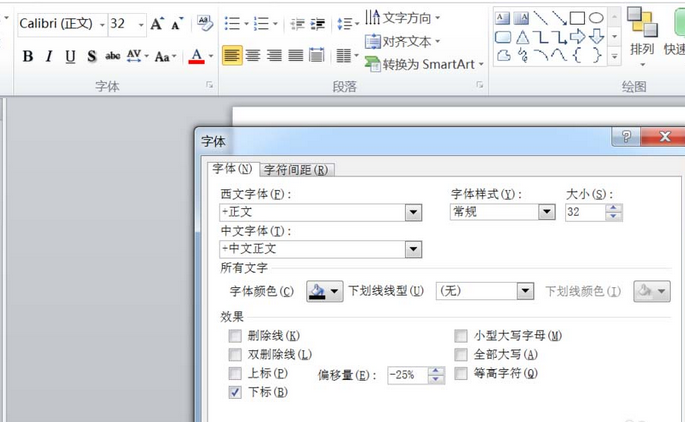The width and height of the screenshot is (685, 422).
Task: Switch to 字体(N) tab
Action: [232, 169]
